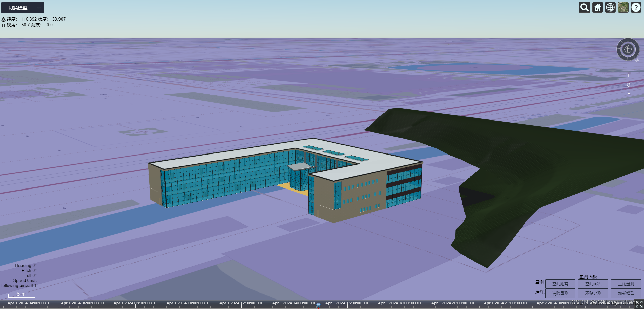Click the 量测面板 panel title
Viewport: 644px width, 309px height.
pyautogui.click(x=588, y=276)
